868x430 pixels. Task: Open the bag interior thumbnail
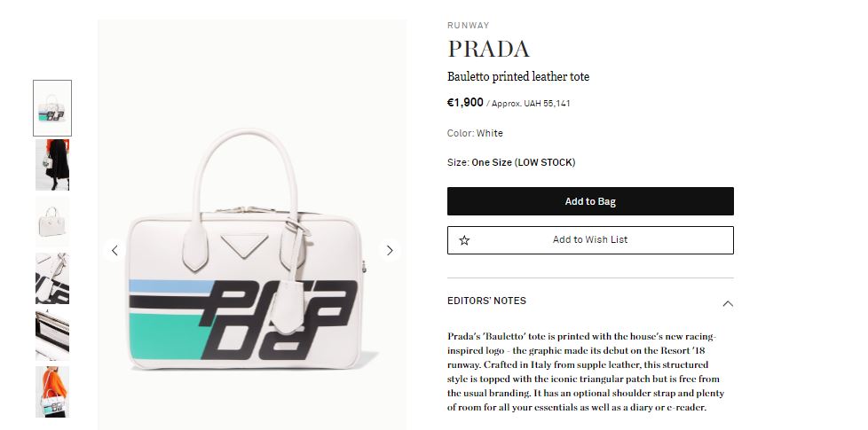pyautogui.click(x=52, y=335)
